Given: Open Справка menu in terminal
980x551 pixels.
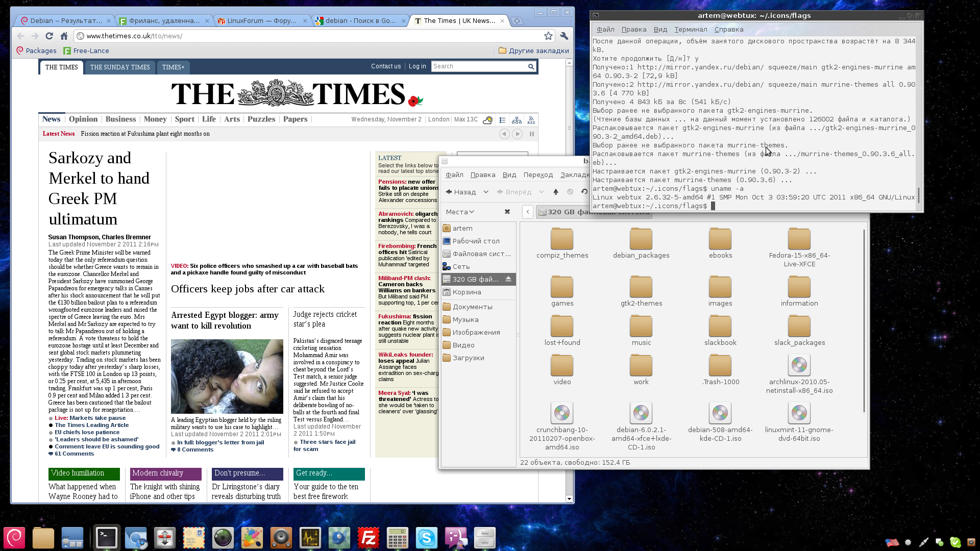Looking at the screenshot, I should point(729,30).
